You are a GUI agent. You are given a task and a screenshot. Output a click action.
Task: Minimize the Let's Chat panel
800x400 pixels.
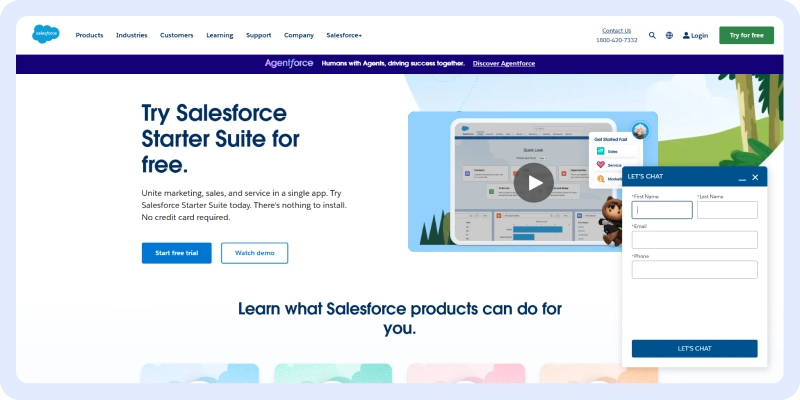click(742, 178)
